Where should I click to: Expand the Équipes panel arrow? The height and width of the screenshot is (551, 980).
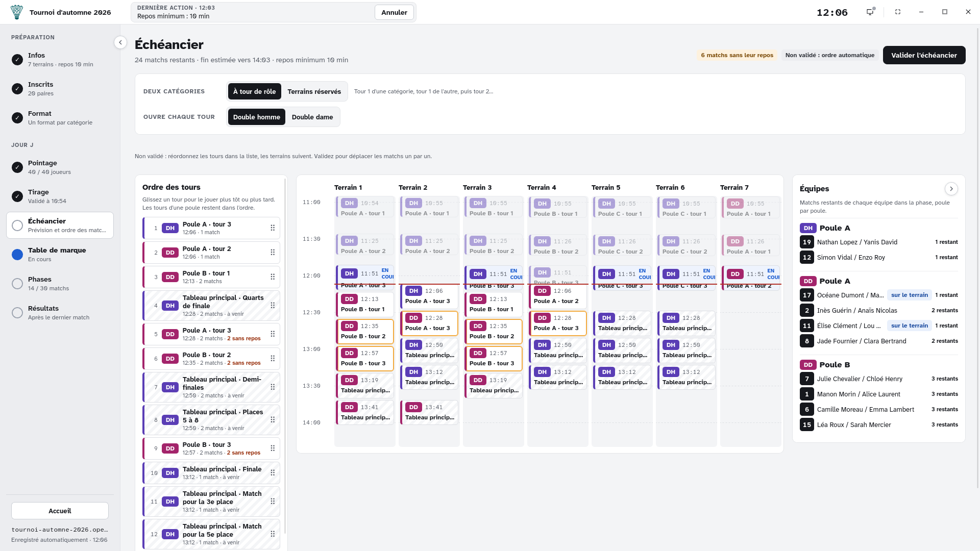click(x=951, y=189)
